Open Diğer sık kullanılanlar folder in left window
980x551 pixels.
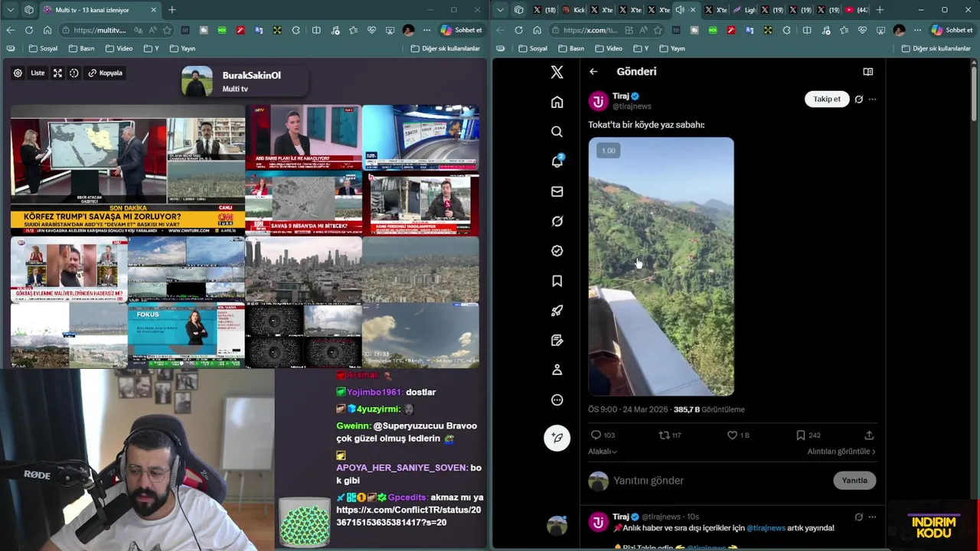[446, 48]
